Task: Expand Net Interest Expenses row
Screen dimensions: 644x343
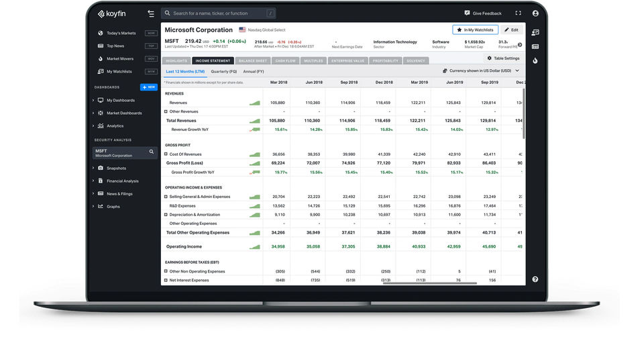Action: (x=166, y=280)
